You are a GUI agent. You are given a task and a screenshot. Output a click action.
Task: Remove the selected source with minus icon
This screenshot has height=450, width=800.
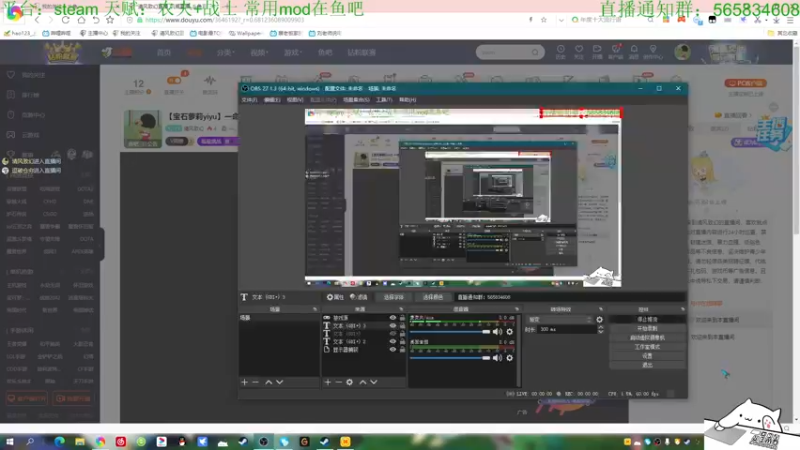tap(338, 382)
